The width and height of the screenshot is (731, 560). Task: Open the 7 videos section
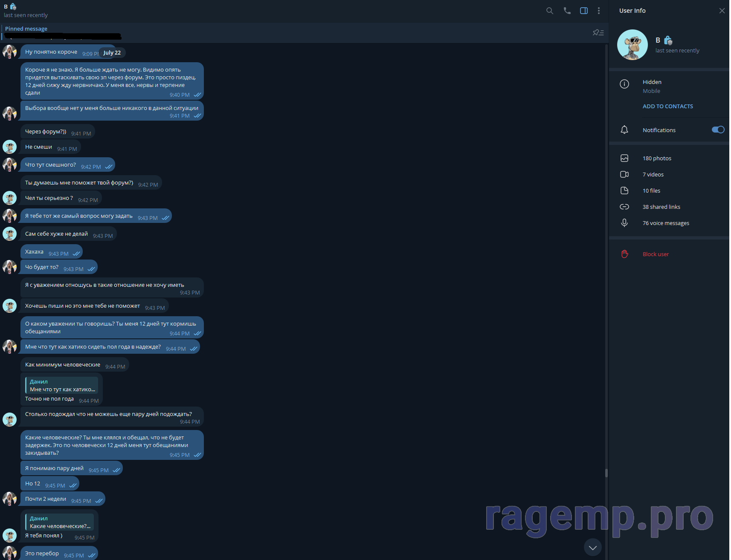653,175
